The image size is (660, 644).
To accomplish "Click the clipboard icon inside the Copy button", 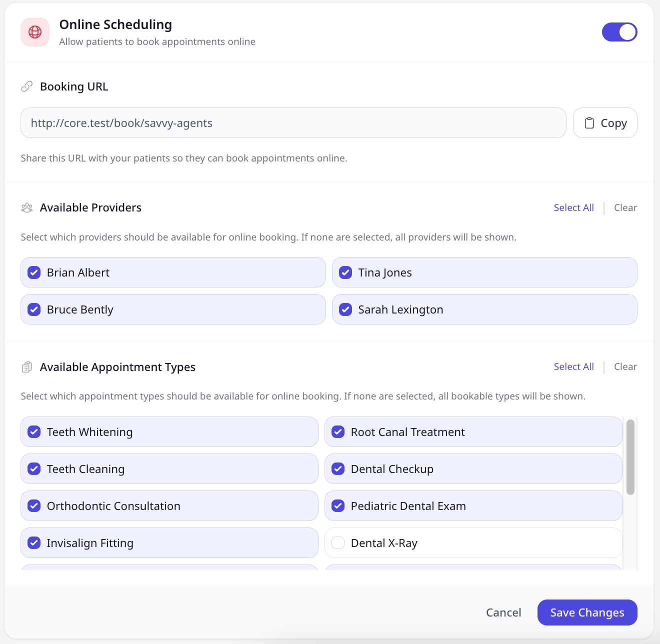I will 590,123.
